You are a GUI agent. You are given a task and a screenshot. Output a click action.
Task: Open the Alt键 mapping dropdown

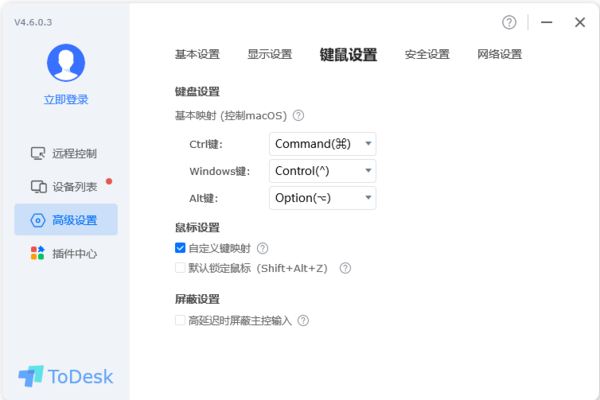click(x=322, y=198)
